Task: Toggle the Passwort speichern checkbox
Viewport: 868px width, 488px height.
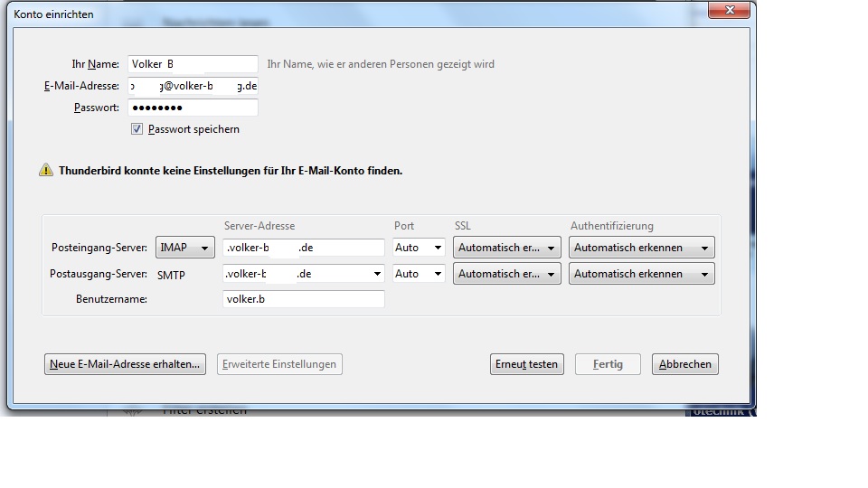Action: click(x=137, y=129)
